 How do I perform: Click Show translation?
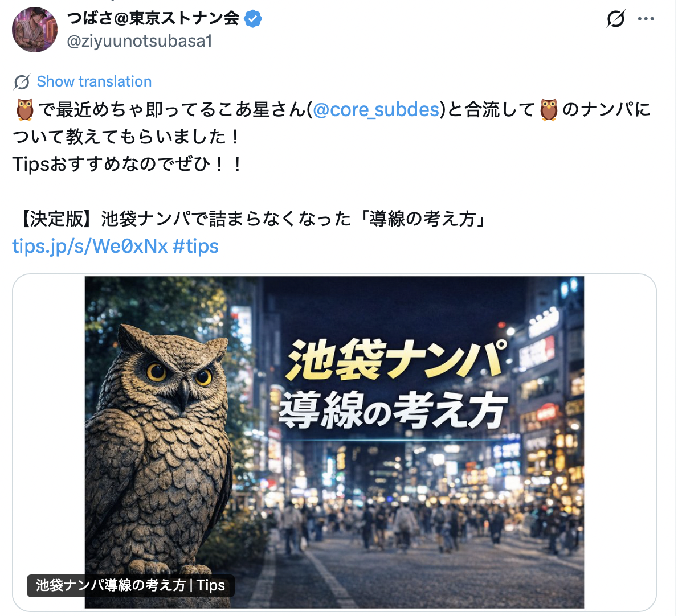coord(94,81)
